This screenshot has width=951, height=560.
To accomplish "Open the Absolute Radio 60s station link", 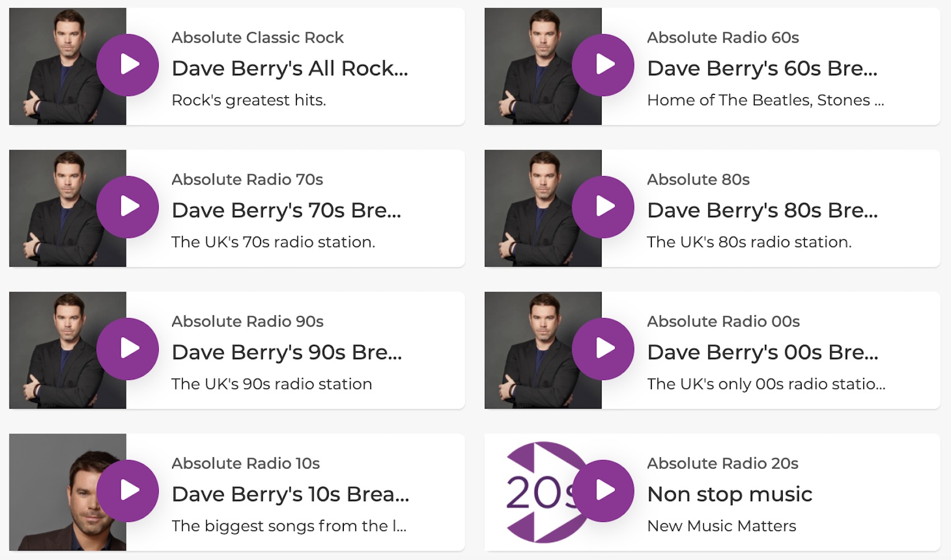I will coord(723,37).
